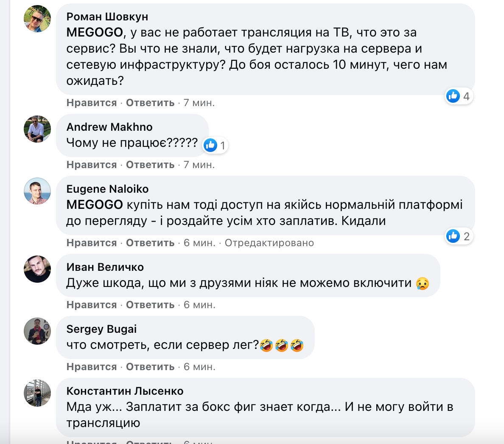Reply to Eugene Naloiko's comment with Ответить
Viewport: 504px width, 444px height.
(x=149, y=242)
